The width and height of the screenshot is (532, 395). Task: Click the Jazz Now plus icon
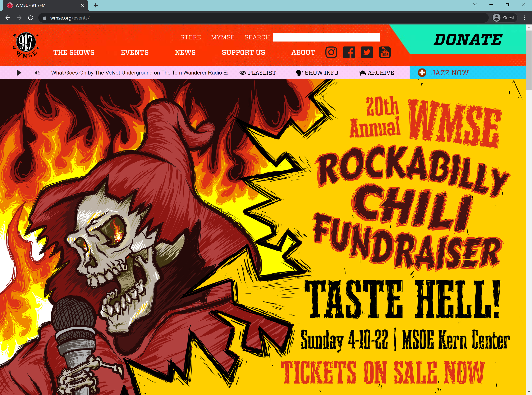tap(422, 73)
